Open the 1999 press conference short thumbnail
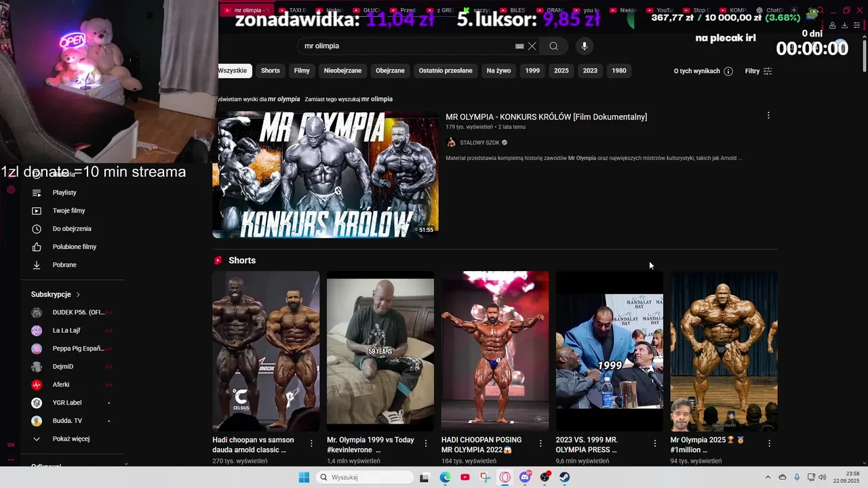 pos(610,351)
